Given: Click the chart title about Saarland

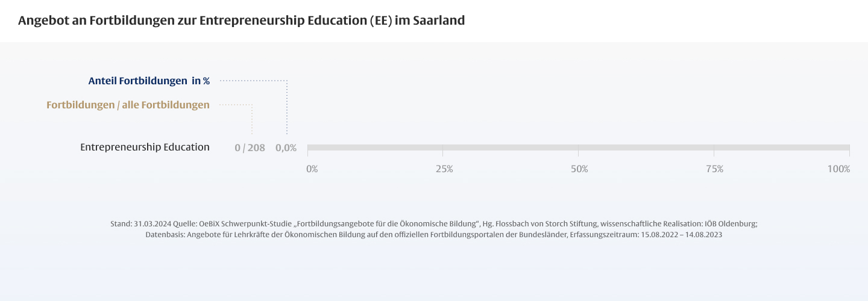Looking at the screenshot, I should click(x=241, y=20).
